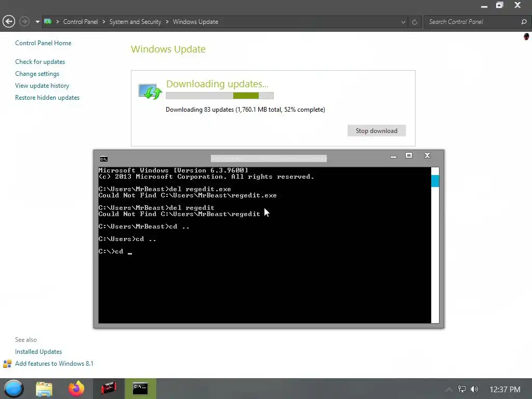Expand the chevron after System and Security
Screen dimensions: 532x399
[x=167, y=22]
